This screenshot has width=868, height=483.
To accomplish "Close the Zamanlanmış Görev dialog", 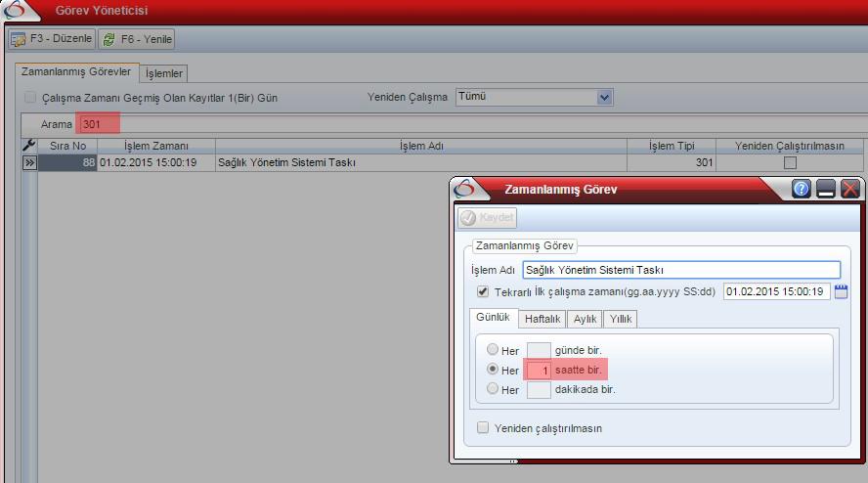I will pos(849,190).
